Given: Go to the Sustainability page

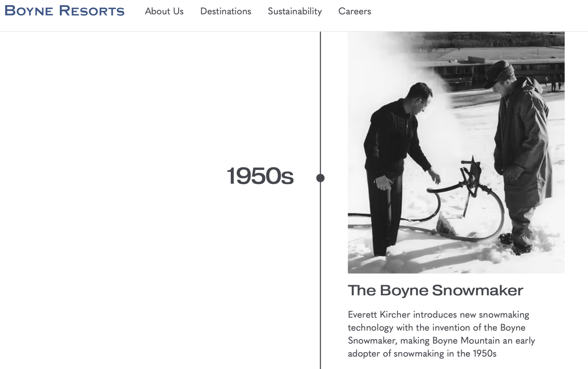Looking at the screenshot, I should click(x=295, y=11).
